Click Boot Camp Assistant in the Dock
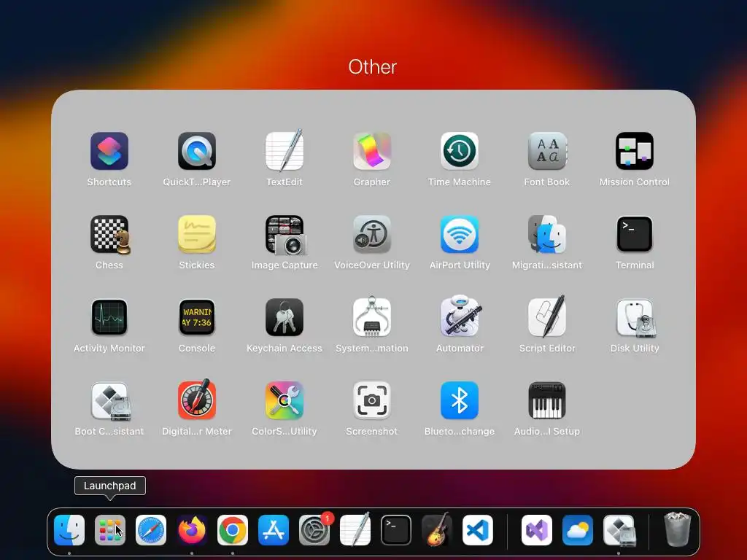 pyautogui.click(x=619, y=530)
